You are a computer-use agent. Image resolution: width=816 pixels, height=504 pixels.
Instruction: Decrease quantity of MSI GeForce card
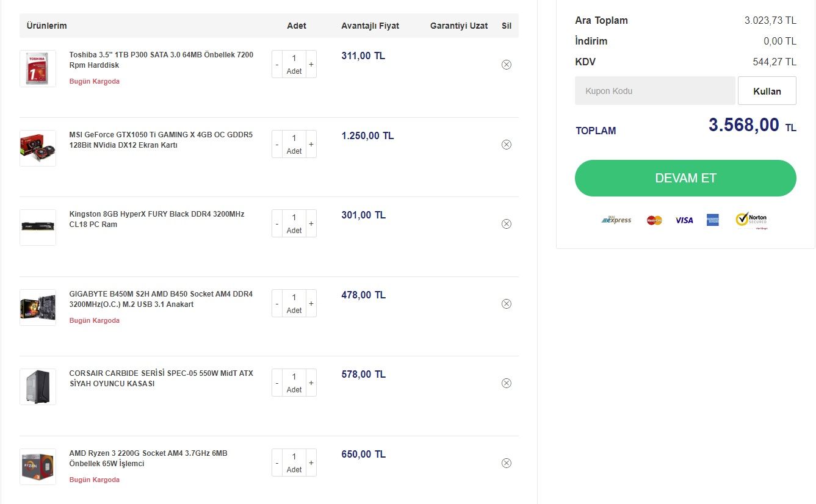(277, 144)
